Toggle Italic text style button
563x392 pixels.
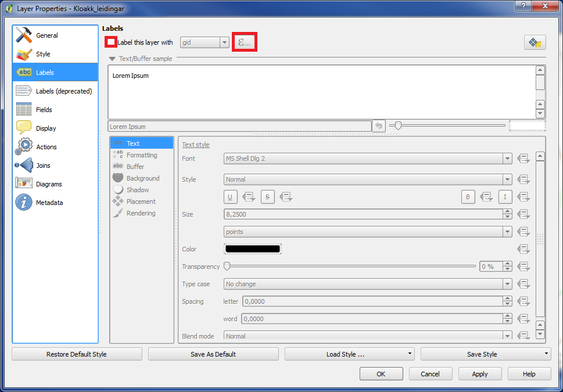505,197
